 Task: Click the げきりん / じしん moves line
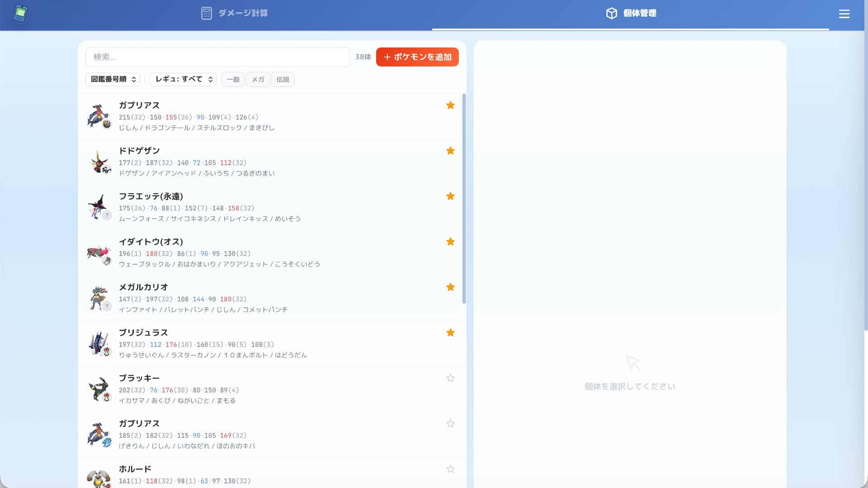pos(187,446)
